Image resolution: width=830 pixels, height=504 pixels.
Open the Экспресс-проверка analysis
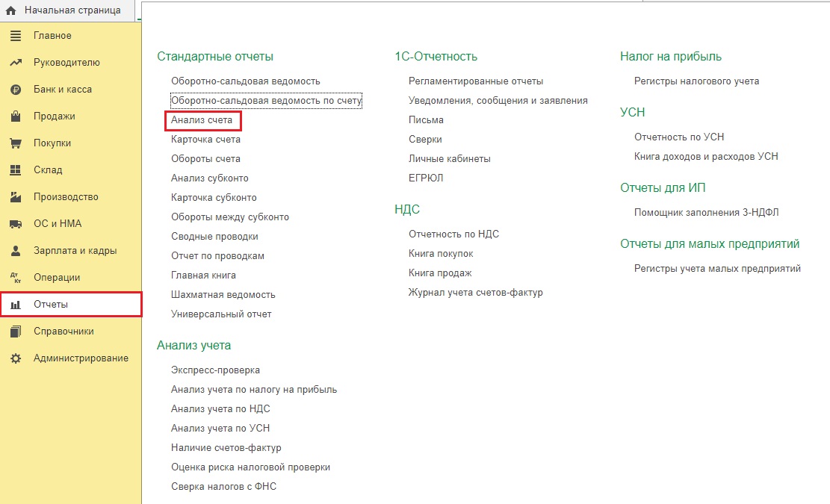[215, 370]
